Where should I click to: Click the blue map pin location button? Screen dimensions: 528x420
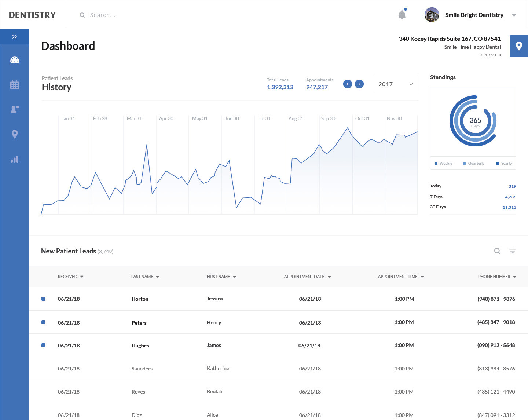pos(518,46)
